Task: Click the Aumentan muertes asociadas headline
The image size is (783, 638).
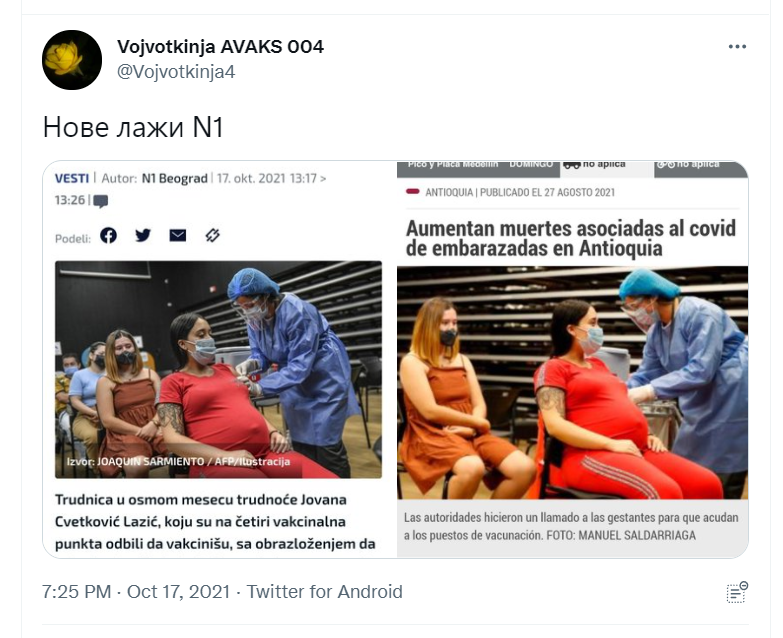Action: (571, 238)
